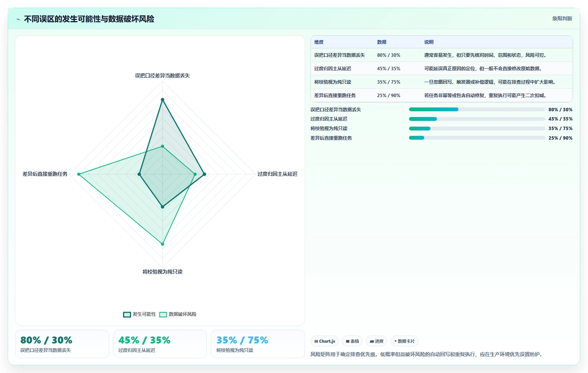
Task: Click the 象限判断 label in header
Action: (x=562, y=18)
